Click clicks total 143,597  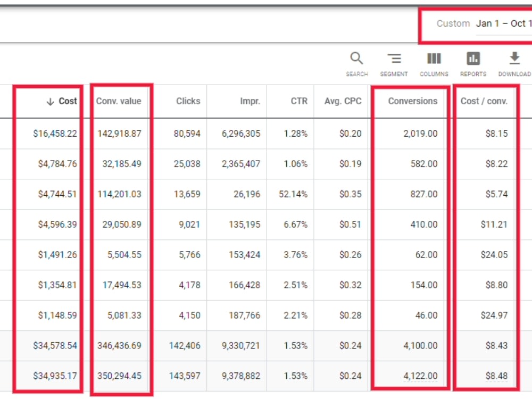point(185,376)
